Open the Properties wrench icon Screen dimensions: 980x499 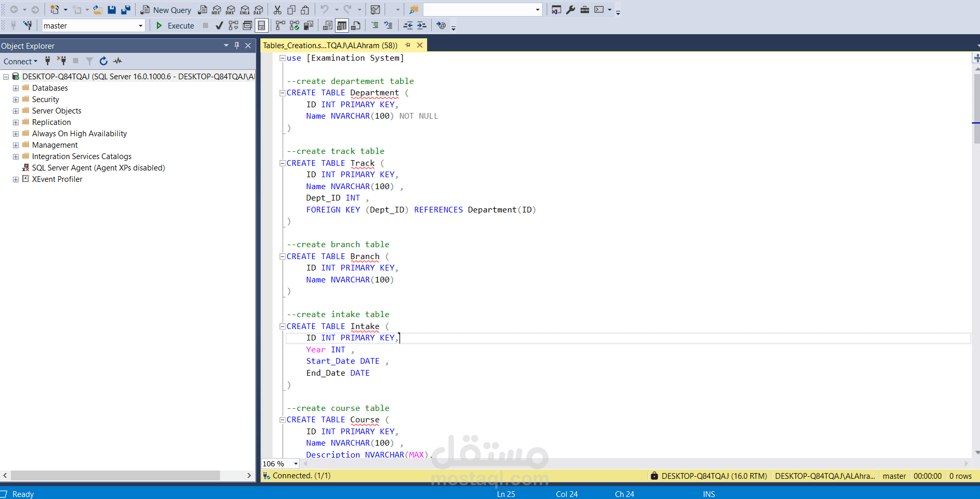pyautogui.click(x=571, y=10)
